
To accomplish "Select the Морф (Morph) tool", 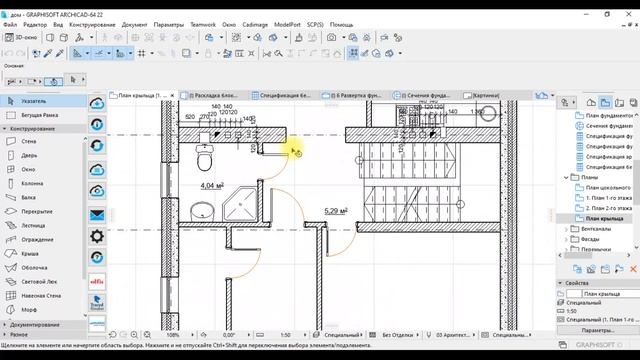I will [43, 310].
